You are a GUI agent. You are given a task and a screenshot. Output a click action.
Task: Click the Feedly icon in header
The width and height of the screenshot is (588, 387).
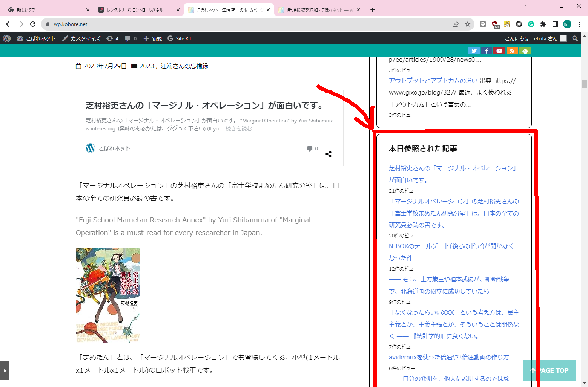point(525,51)
